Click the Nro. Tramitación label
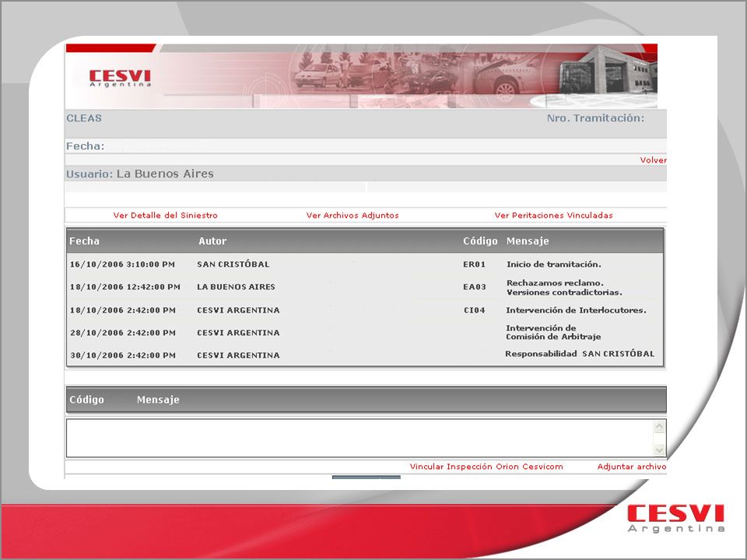This screenshot has width=747, height=560. [x=595, y=118]
